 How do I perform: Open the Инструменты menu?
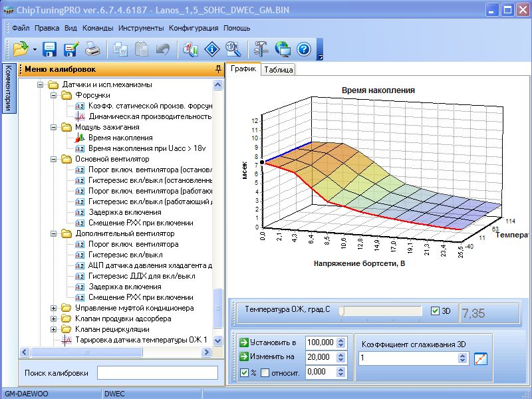click(141, 28)
